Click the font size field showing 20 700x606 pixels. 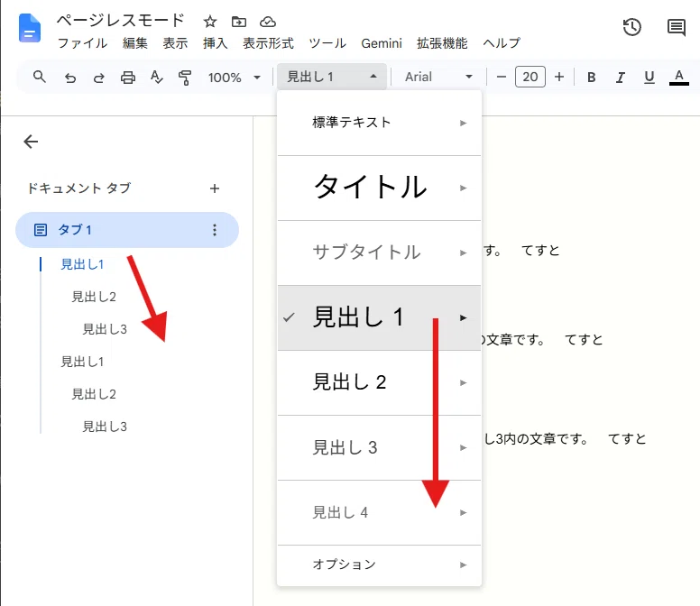[530, 77]
